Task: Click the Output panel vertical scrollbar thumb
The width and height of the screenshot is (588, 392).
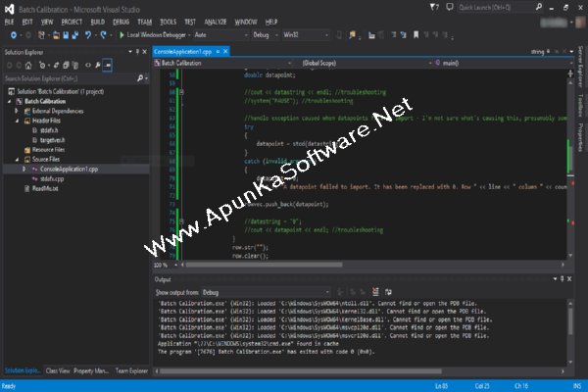Action: 570,320
